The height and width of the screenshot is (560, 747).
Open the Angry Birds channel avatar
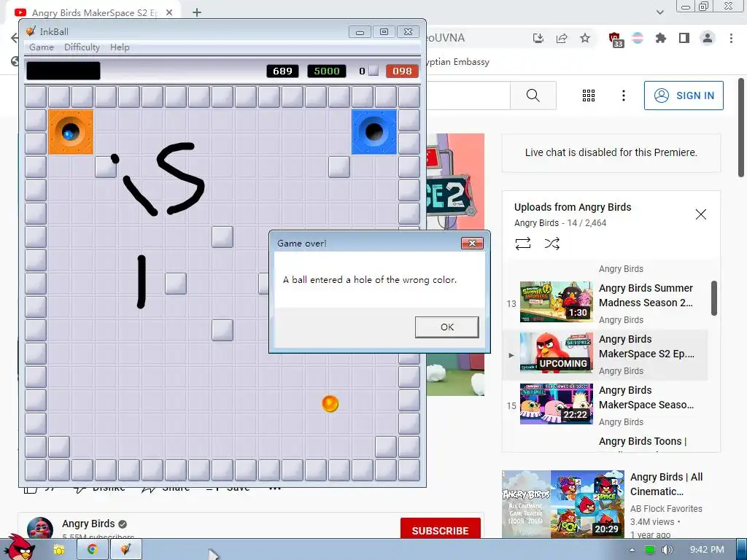pos(40,528)
